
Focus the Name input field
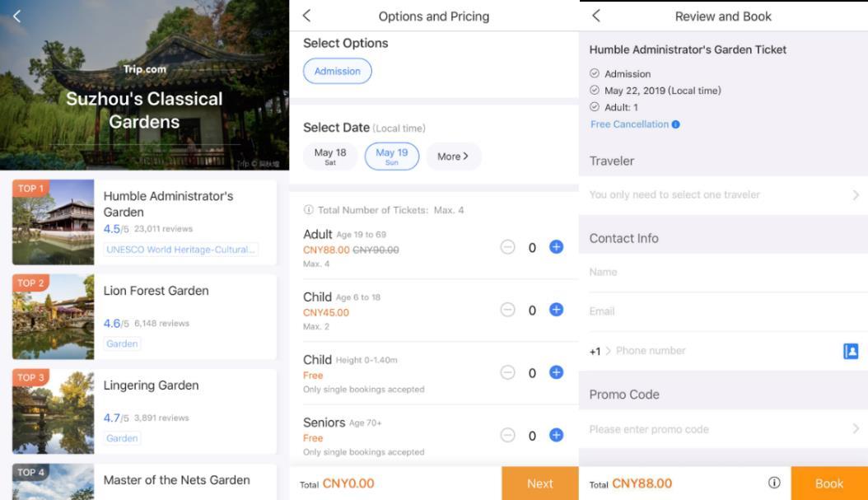[x=724, y=273]
